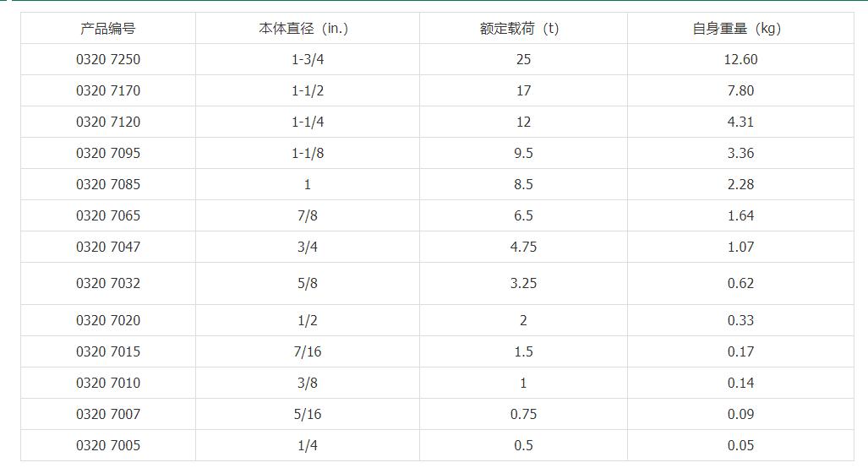Viewport: 868px width, 468px height.
Task: Click the 4.75 rated load cell
Action: click(x=523, y=247)
